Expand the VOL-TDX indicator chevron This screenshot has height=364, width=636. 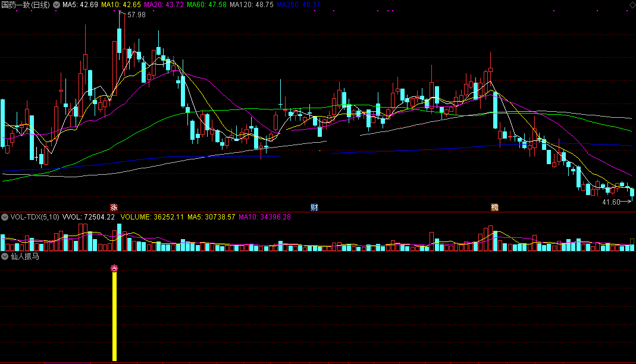pyautogui.click(x=4, y=217)
